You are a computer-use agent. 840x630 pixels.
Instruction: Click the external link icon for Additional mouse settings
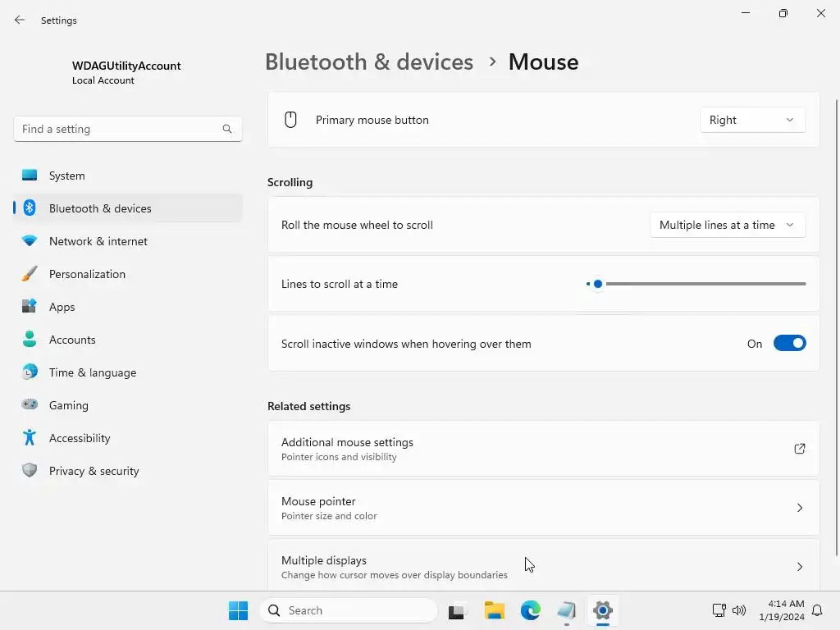click(x=799, y=449)
